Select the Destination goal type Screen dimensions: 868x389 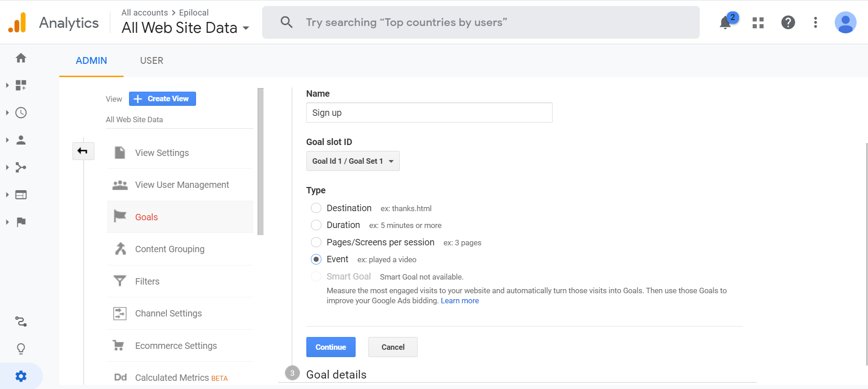click(x=316, y=208)
